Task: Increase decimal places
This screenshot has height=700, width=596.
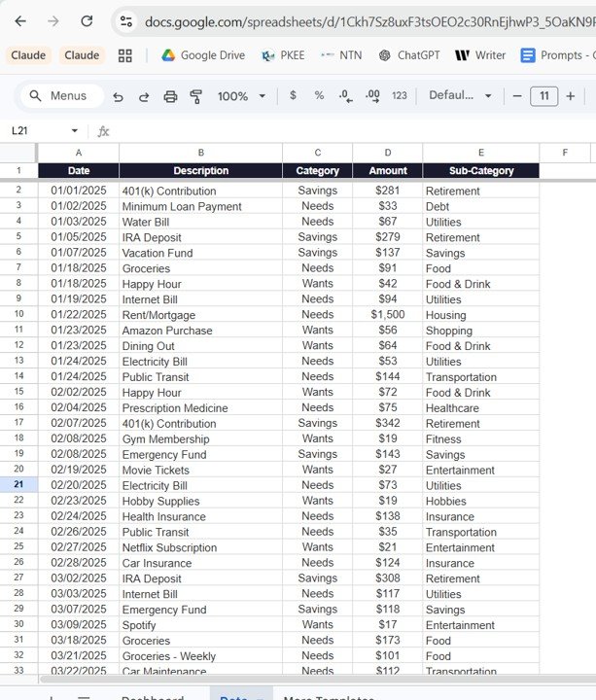Action: (x=371, y=96)
